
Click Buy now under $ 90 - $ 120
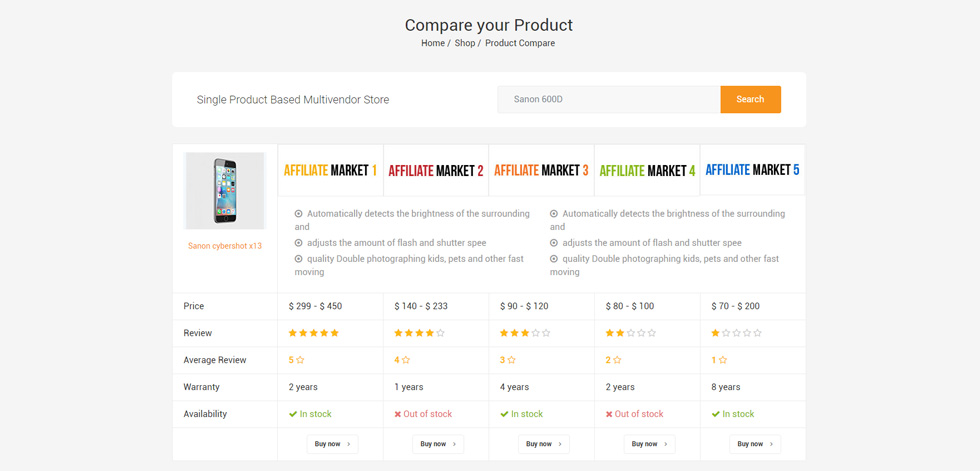click(544, 444)
